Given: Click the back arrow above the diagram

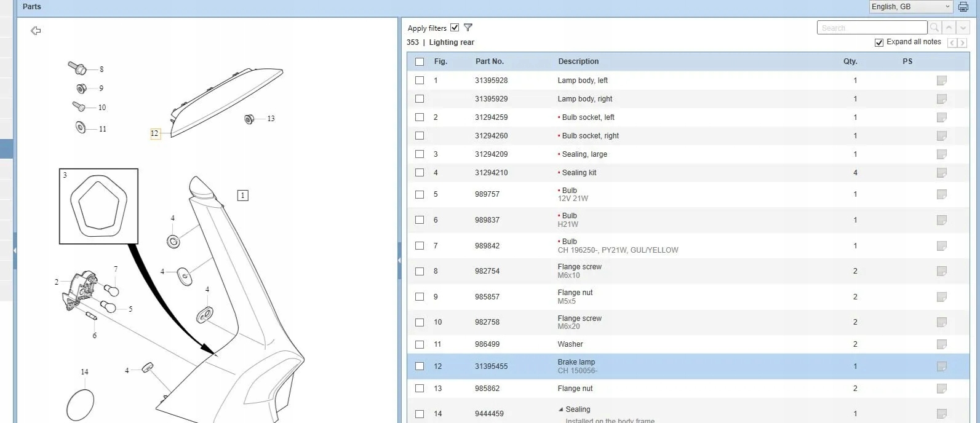Looking at the screenshot, I should [36, 31].
